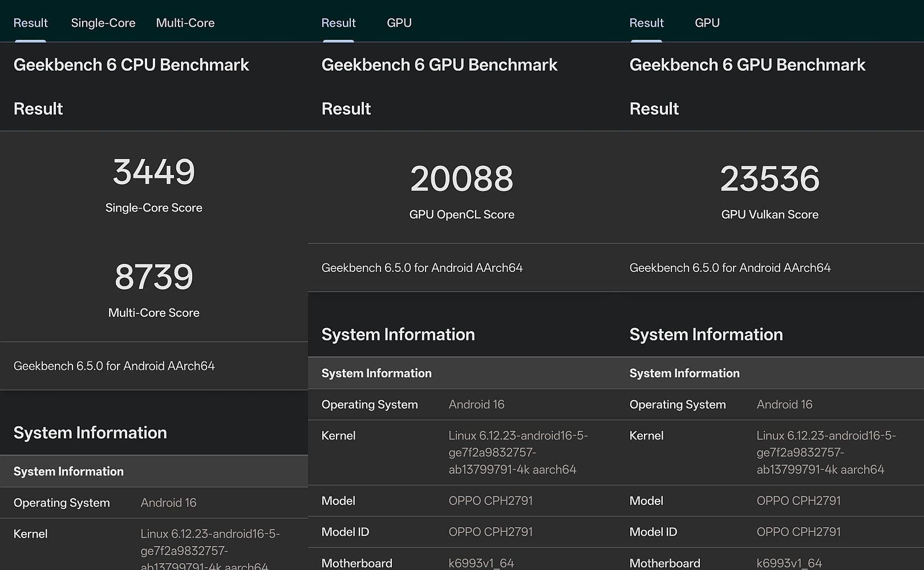Click the 'Motherboard' label in the OpenCL panel
Image resolution: width=924 pixels, height=570 pixels.
[x=357, y=563]
